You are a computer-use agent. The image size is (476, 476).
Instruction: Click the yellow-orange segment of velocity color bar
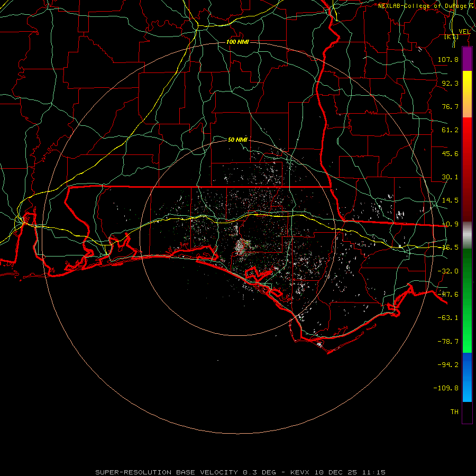click(x=467, y=94)
